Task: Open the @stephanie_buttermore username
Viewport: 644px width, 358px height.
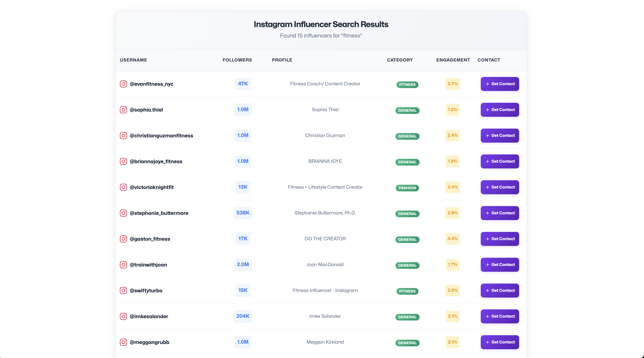Action: (159, 213)
